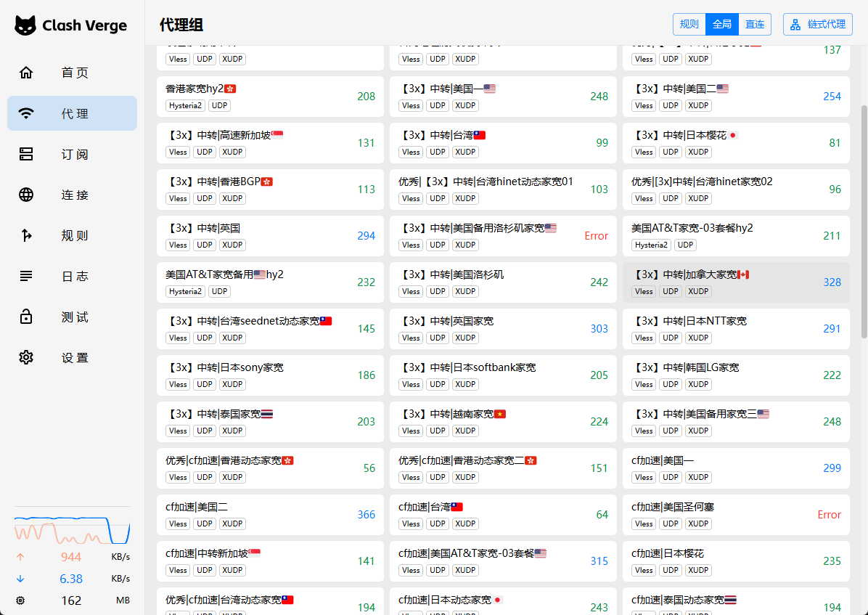
Task: Go to 首页 menu item
Action: [73, 73]
